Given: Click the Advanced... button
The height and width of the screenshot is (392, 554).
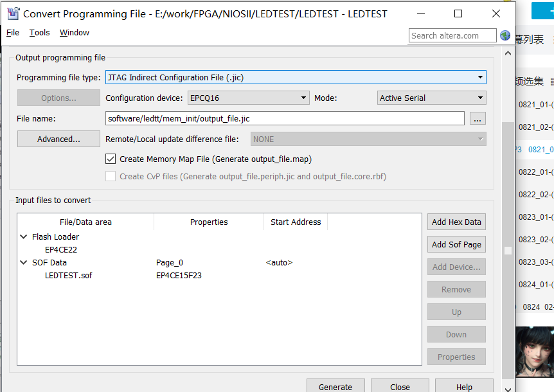Looking at the screenshot, I should coord(58,139).
